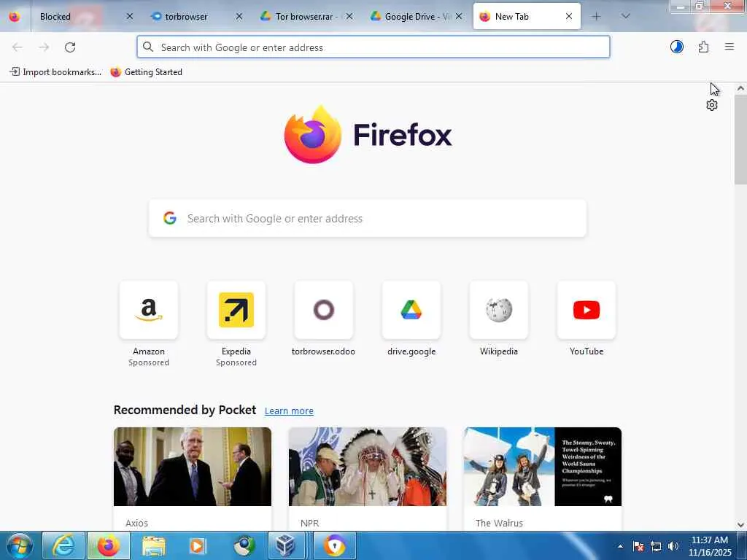The height and width of the screenshot is (560, 747).
Task: Select the New Tab tab
Action: 511,17
